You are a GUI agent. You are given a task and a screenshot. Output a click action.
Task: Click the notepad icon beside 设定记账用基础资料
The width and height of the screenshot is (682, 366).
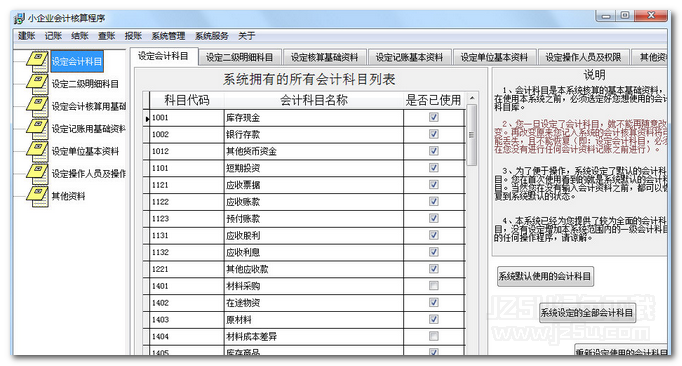tap(37, 129)
